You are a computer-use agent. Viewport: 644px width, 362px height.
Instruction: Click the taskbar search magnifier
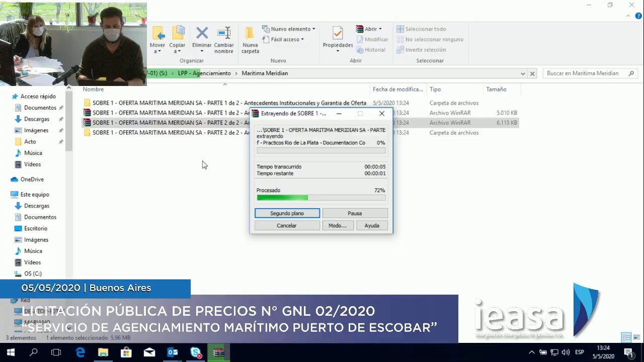coord(34,352)
